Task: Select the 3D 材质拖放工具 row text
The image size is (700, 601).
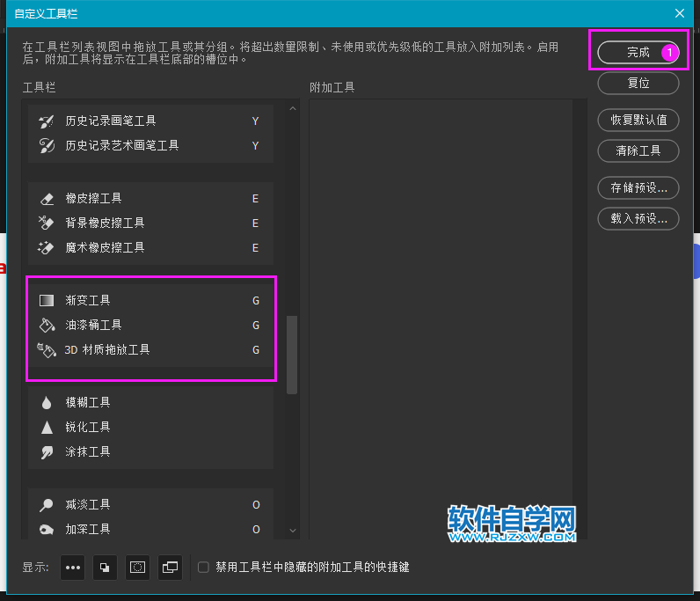Action: pyautogui.click(x=107, y=350)
